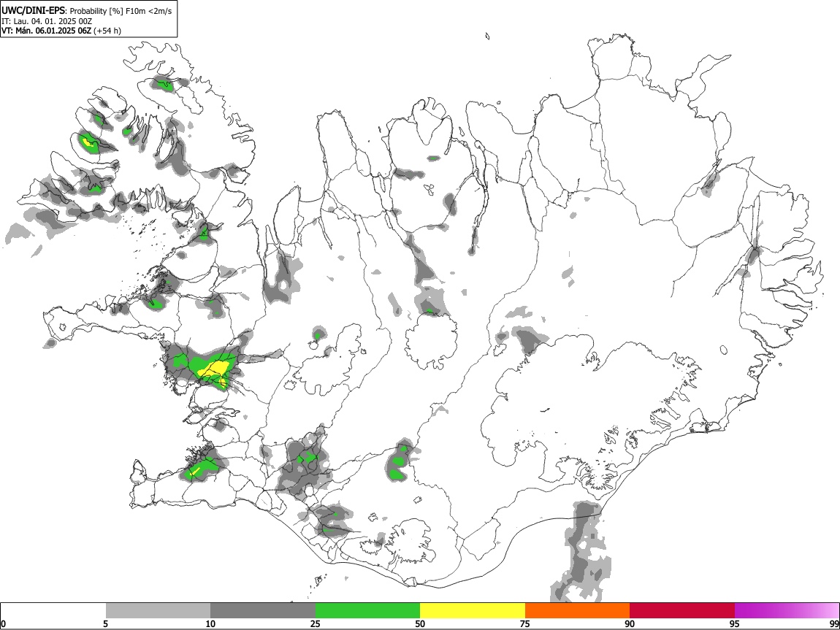This screenshot has width=840, height=630.
Task: Click legend tick label 0
Action: point(3,623)
